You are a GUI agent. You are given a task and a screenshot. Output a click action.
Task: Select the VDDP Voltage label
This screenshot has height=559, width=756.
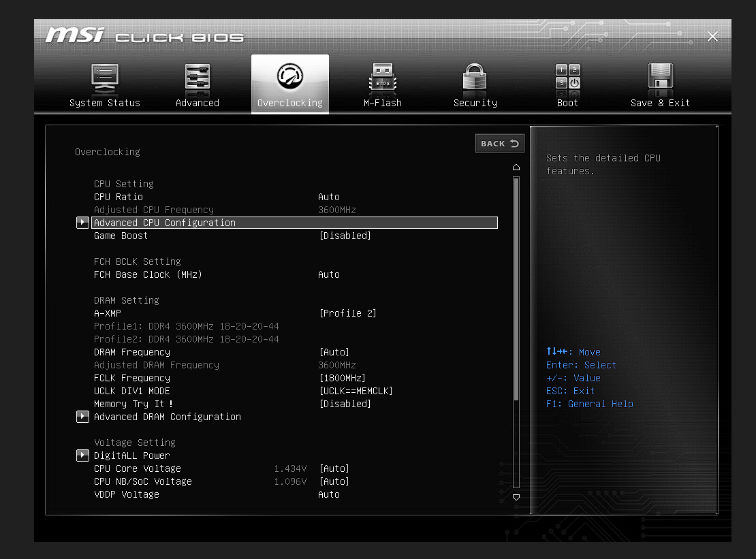pyautogui.click(x=126, y=494)
